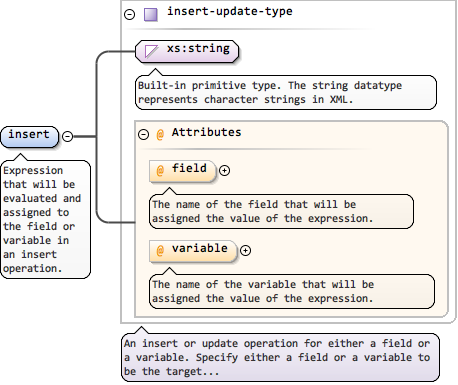Click the field attribute description note
The height and width of the screenshot is (385, 458).
281,211
